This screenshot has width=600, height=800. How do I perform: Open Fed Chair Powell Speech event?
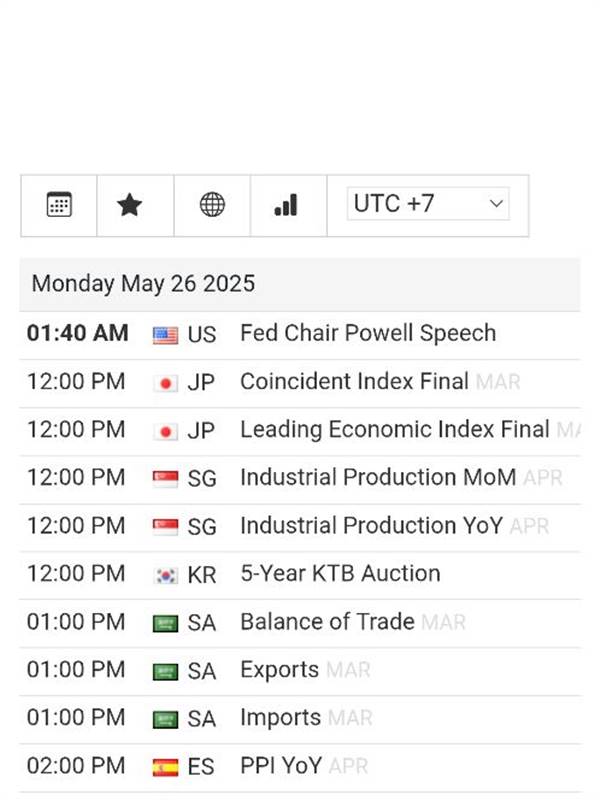pos(368,333)
